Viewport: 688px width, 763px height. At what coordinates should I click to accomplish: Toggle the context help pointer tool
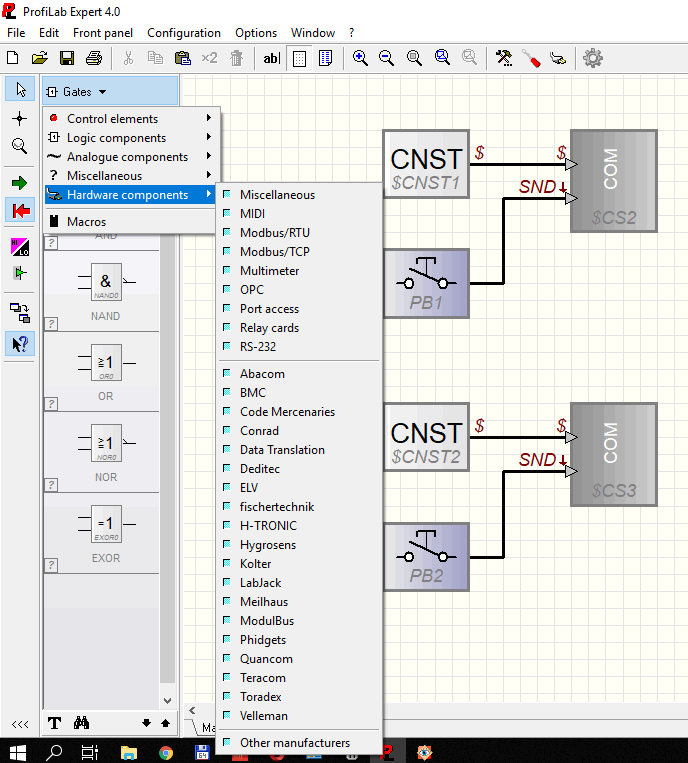[19, 343]
